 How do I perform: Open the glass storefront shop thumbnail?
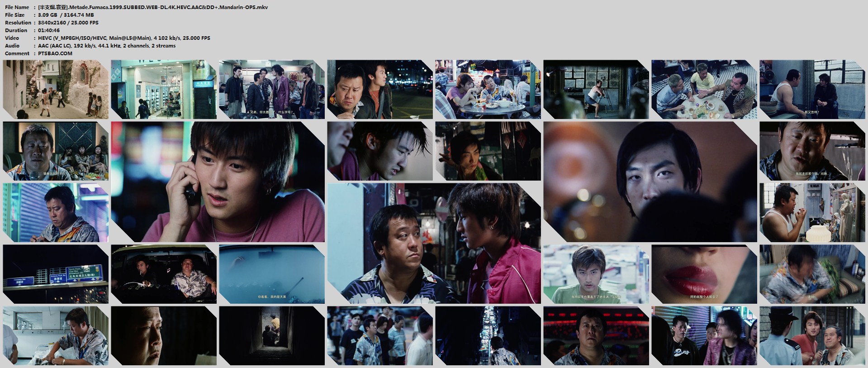tap(164, 90)
